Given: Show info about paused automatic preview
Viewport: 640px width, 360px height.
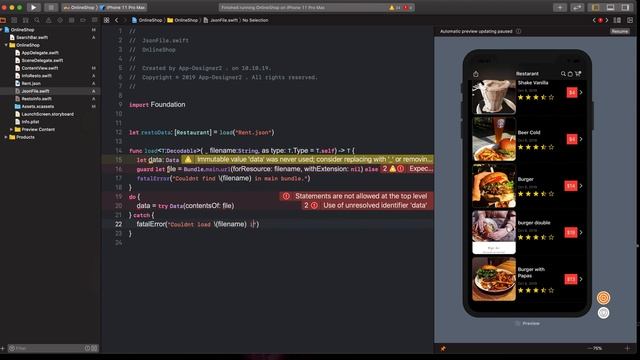Looking at the screenshot, I should click(x=518, y=31).
